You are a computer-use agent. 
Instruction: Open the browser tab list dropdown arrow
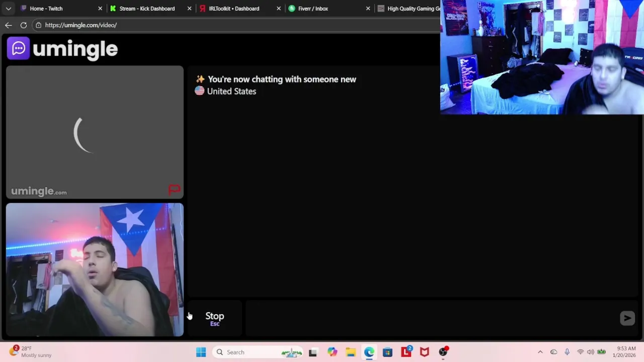point(8,9)
